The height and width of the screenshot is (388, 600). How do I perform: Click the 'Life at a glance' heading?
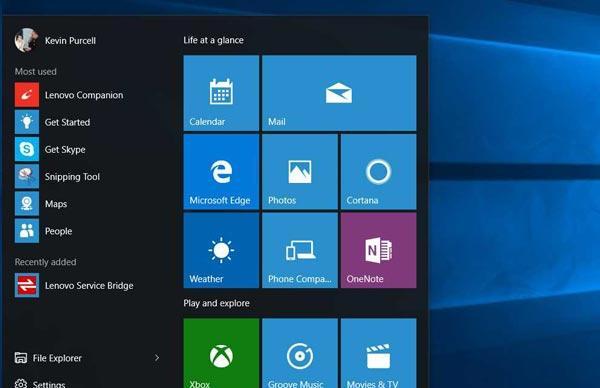click(x=214, y=40)
